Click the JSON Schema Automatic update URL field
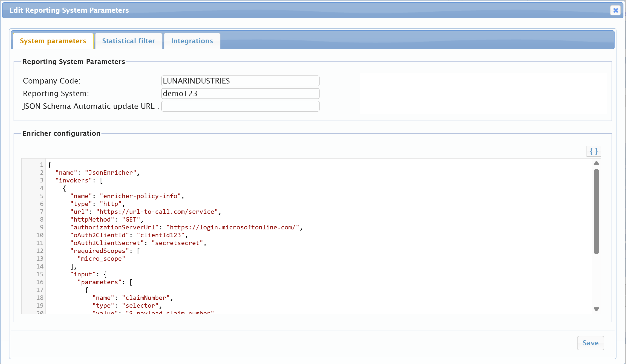 (x=240, y=106)
